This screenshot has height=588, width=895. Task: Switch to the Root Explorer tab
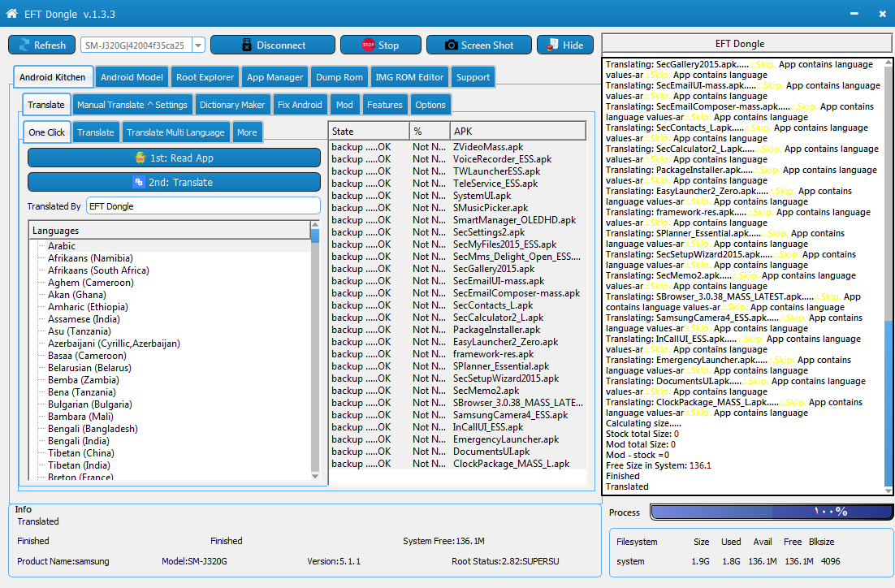pos(205,77)
